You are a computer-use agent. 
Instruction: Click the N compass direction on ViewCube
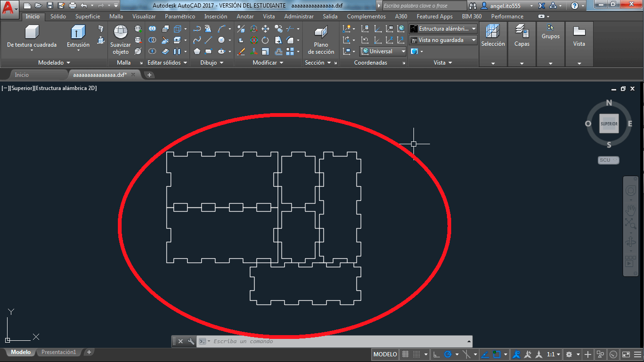609,103
